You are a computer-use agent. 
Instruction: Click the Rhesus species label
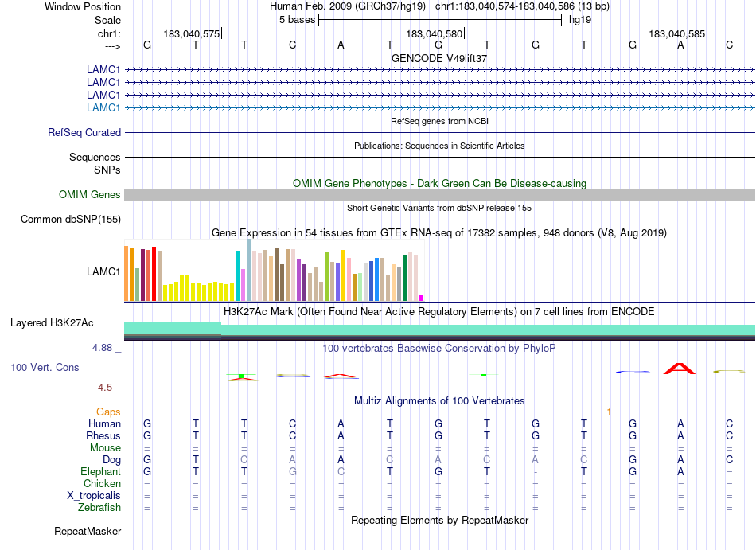[103, 435]
